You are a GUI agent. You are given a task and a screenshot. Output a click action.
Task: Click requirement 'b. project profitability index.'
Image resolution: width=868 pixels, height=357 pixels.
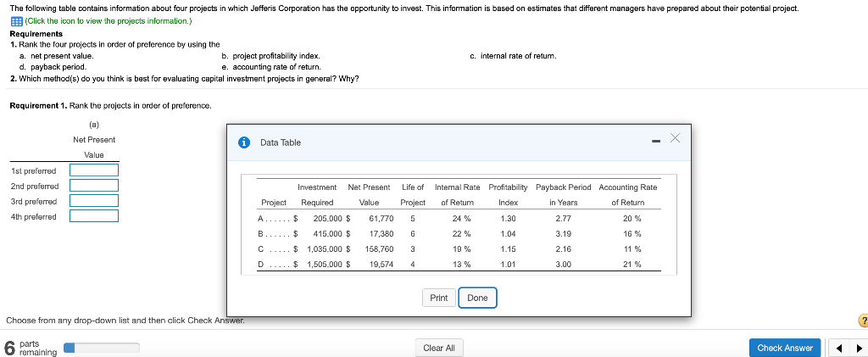pyautogui.click(x=270, y=56)
